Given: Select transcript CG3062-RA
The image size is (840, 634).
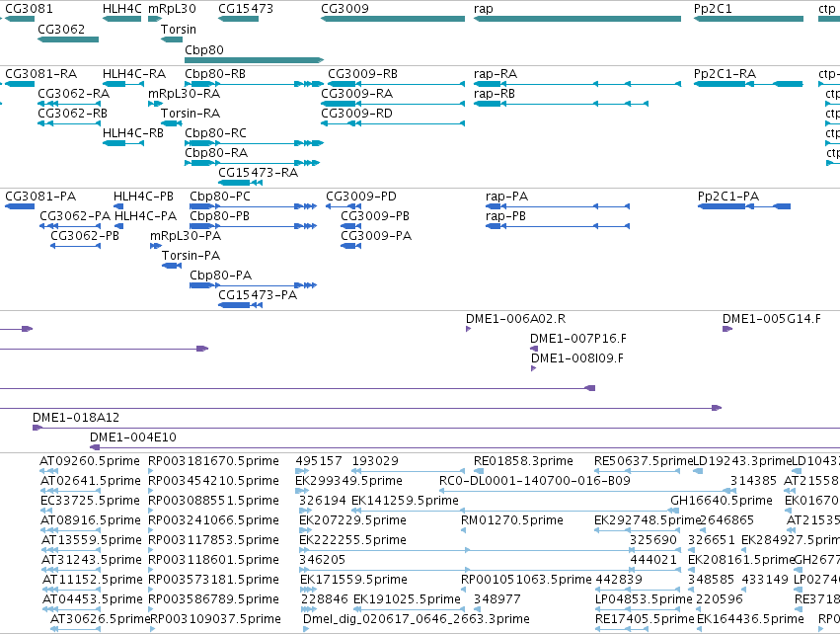Looking at the screenshot, I should pyautogui.click(x=73, y=94).
